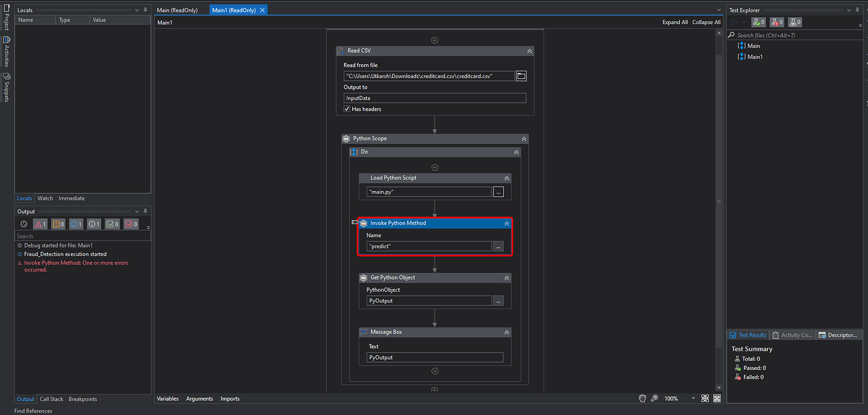The height and width of the screenshot is (415, 868).
Task: Open the Call Stack tab
Action: click(51, 399)
